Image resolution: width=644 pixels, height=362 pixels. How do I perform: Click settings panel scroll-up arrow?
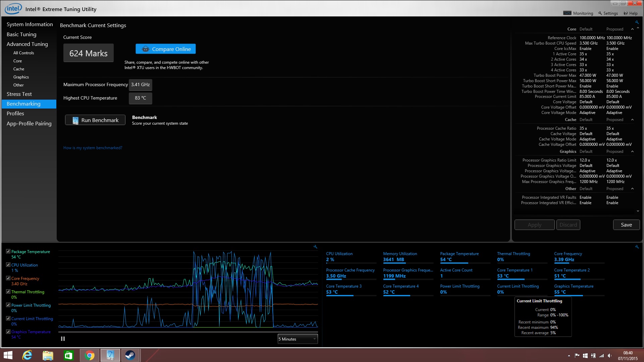tap(638, 28)
